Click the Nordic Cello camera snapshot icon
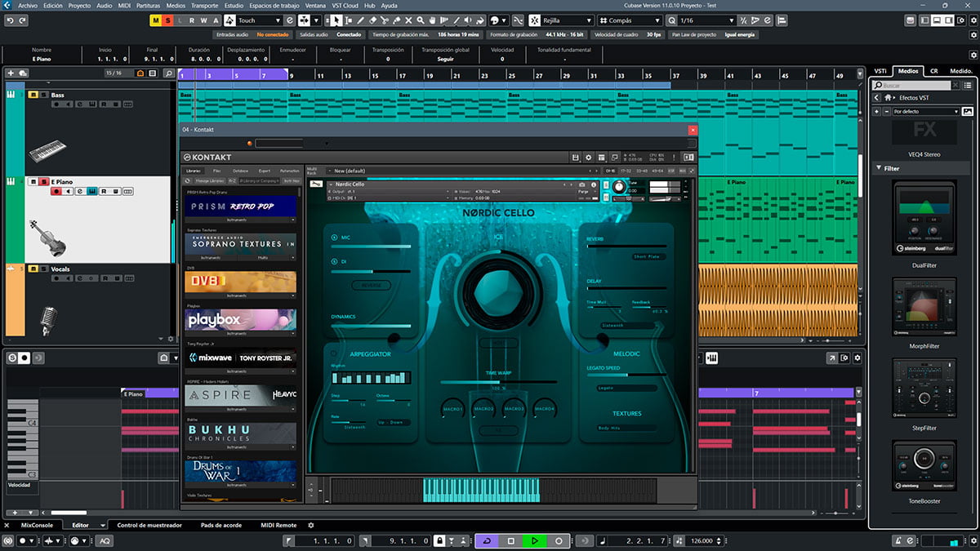The image size is (980, 551). [582, 184]
